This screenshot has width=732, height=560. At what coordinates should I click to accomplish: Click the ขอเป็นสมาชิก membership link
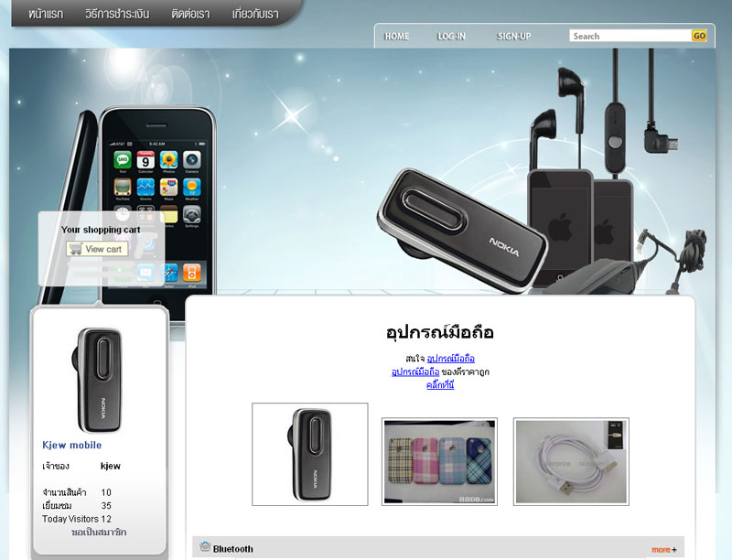coord(99,532)
